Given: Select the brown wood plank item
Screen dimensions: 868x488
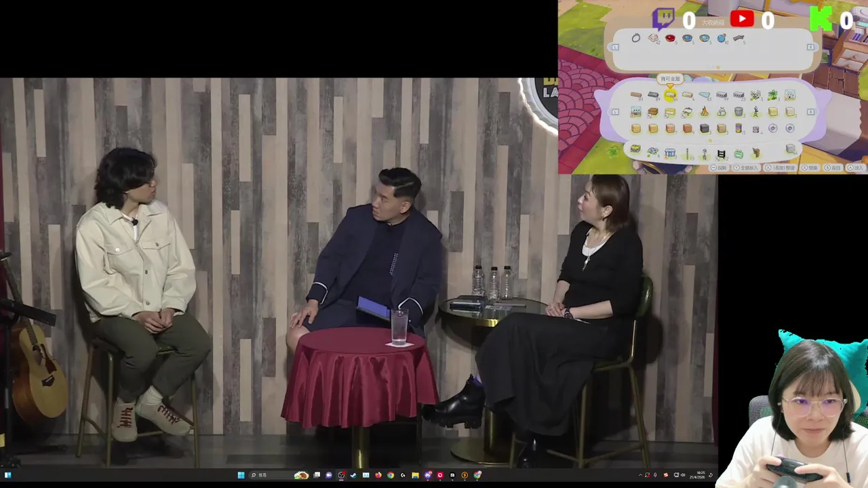Looking at the screenshot, I should 636,95.
